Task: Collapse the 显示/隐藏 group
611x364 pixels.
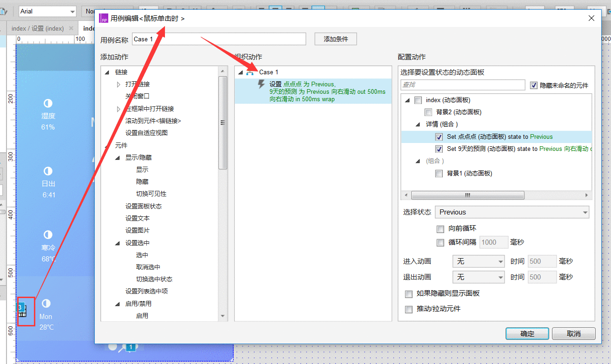Action: coord(118,158)
